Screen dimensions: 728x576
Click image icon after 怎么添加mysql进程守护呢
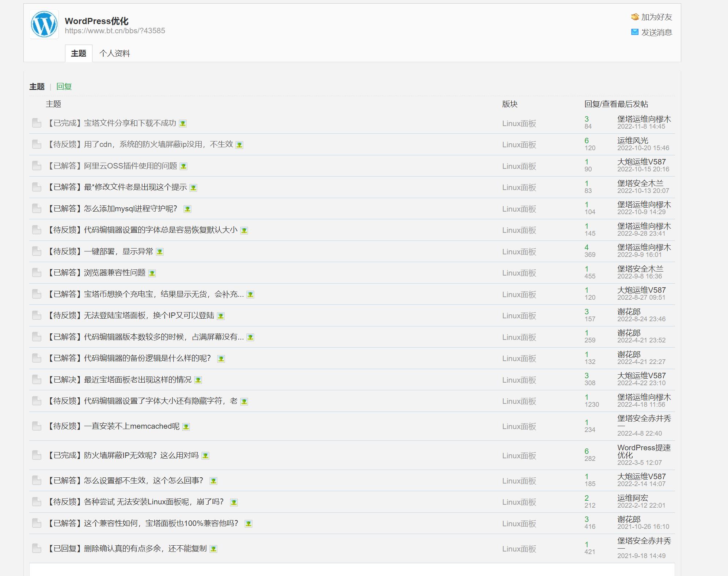pos(187,209)
